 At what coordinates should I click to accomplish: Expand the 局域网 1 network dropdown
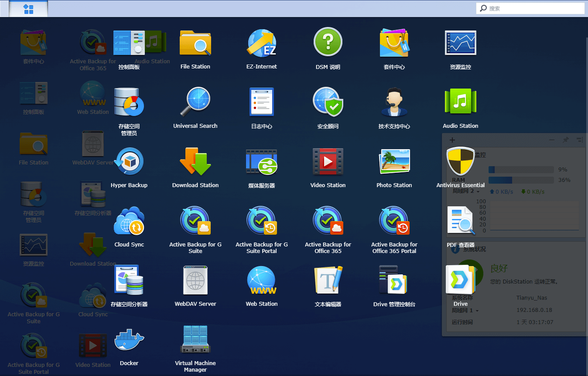tap(477, 311)
